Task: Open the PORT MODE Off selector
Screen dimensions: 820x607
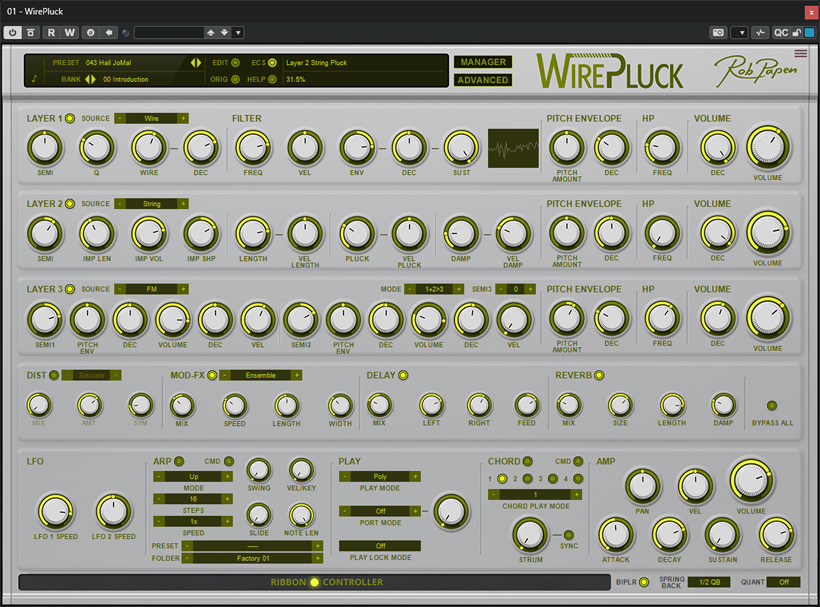Action: (380, 511)
